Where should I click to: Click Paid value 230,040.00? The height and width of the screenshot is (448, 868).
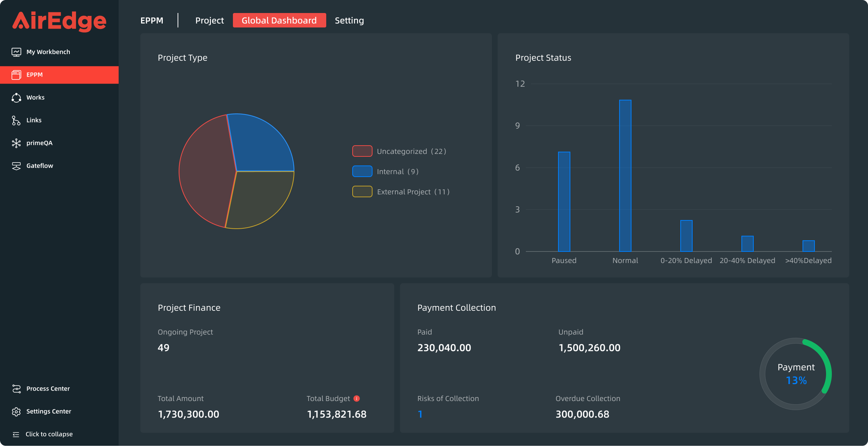(444, 348)
